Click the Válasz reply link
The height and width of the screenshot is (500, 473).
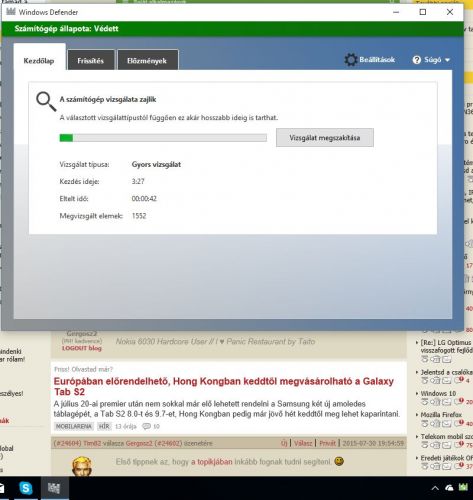coord(303,443)
